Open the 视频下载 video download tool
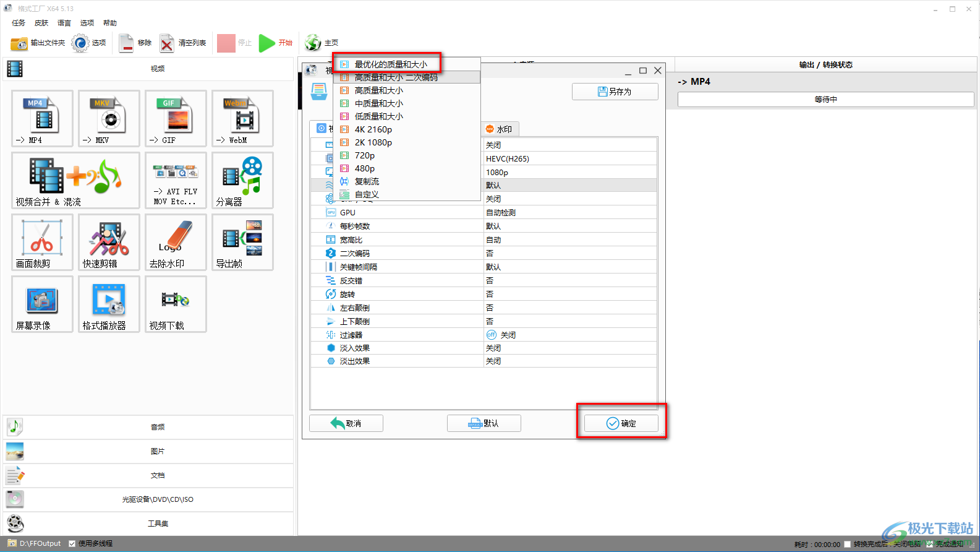The width and height of the screenshot is (980, 552). (176, 304)
